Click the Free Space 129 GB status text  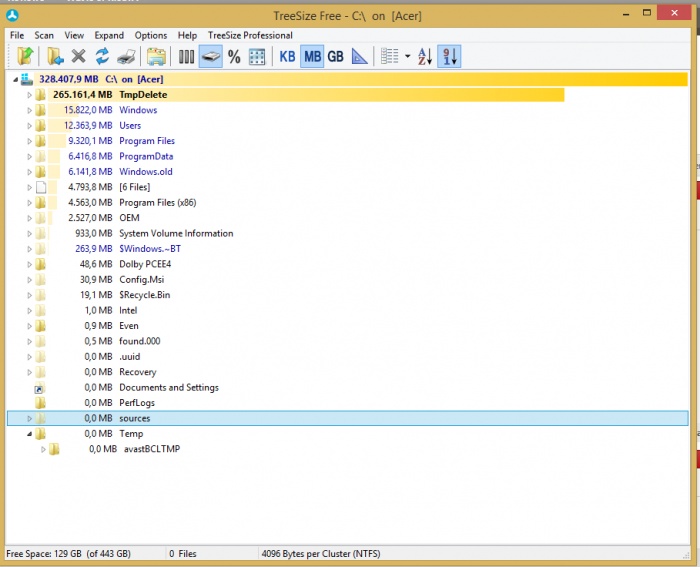[68, 554]
